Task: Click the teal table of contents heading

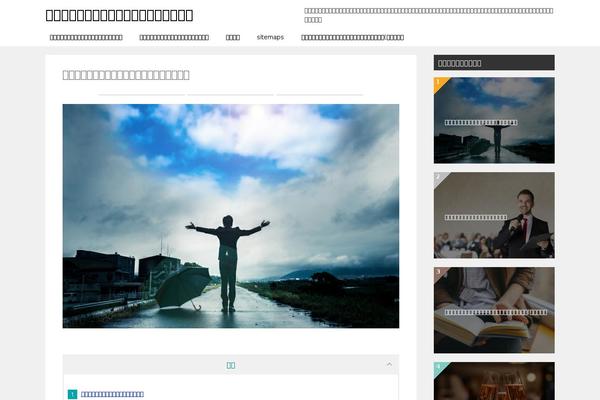Action: click(x=231, y=365)
